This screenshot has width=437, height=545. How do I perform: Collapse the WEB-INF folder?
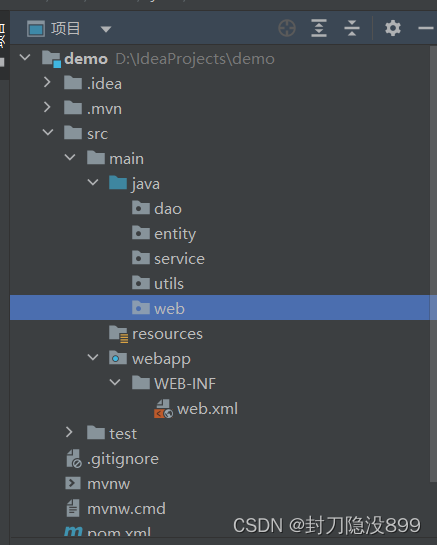[115, 382]
